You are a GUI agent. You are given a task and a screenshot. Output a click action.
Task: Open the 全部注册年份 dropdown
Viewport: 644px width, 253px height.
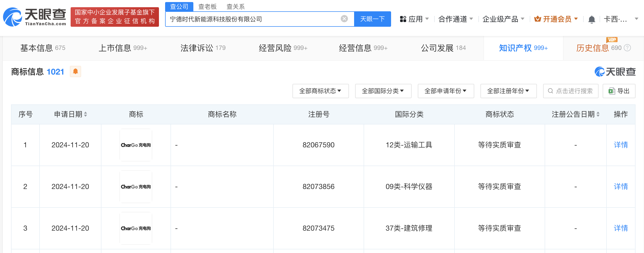click(x=508, y=91)
